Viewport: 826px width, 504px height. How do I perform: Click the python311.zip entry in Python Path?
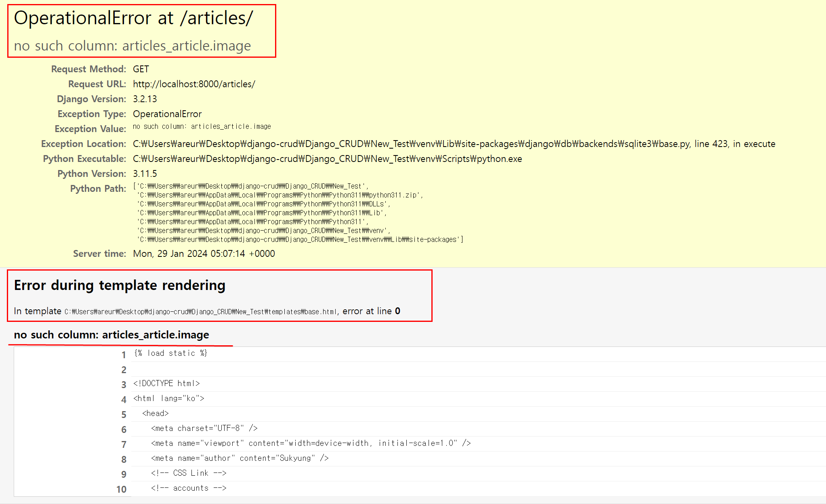click(280, 195)
